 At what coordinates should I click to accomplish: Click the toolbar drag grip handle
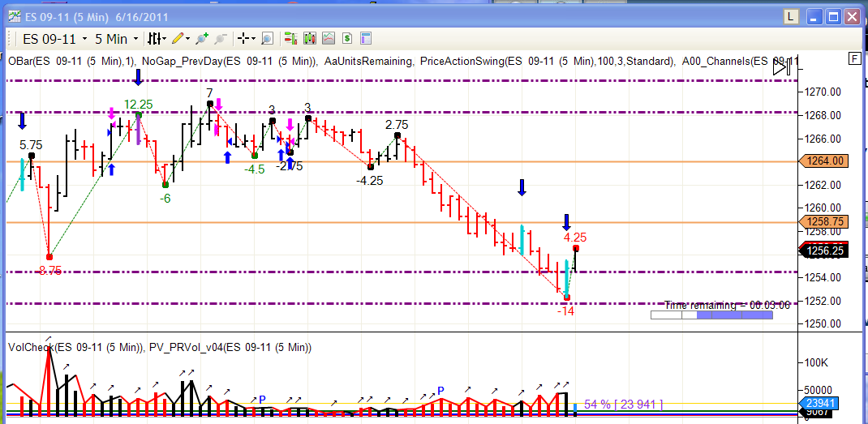[11, 39]
